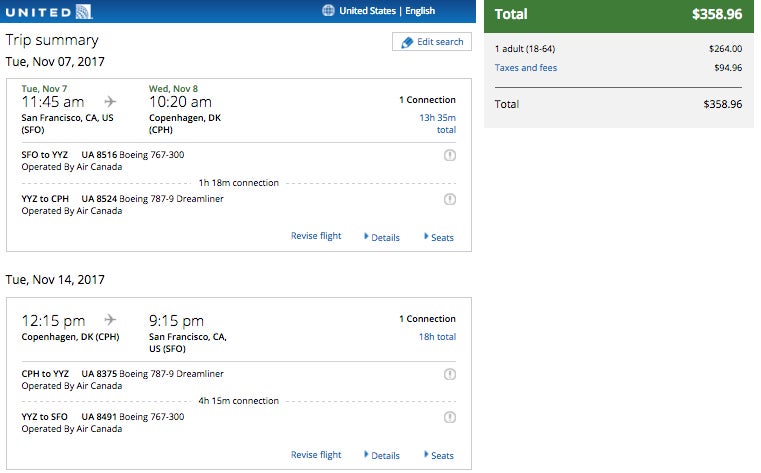The width and height of the screenshot is (761, 473).
Task: Click the United logo
Action: (49, 12)
